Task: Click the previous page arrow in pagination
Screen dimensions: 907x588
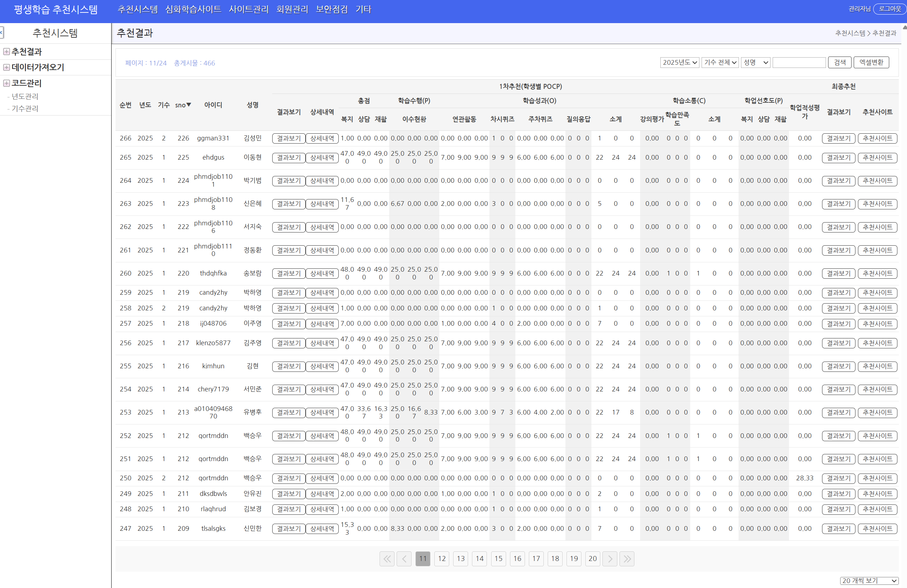Action: click(x=404, y=558)
